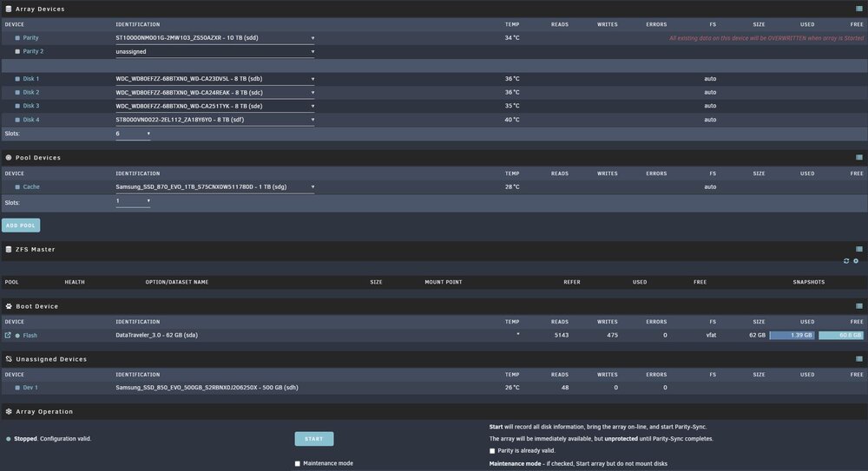The image size is (868, 471).
Task: Open the Parity 2 link
Action: coord(33,51)
